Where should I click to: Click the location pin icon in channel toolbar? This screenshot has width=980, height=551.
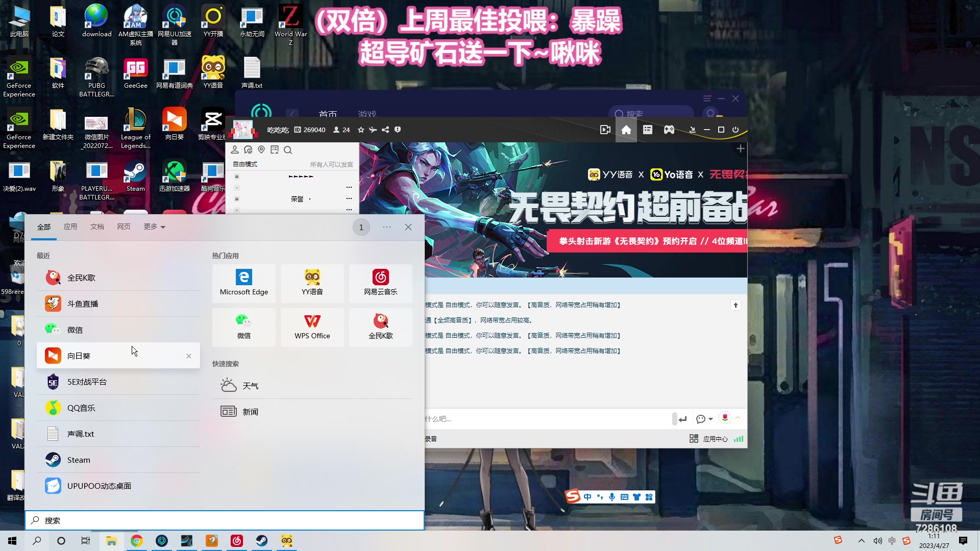tap(261, 149)
